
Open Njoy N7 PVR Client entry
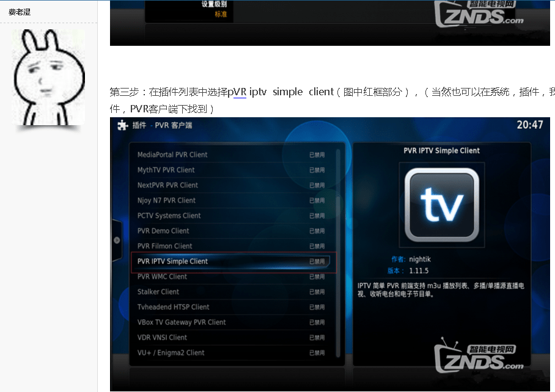click(166, 201)
